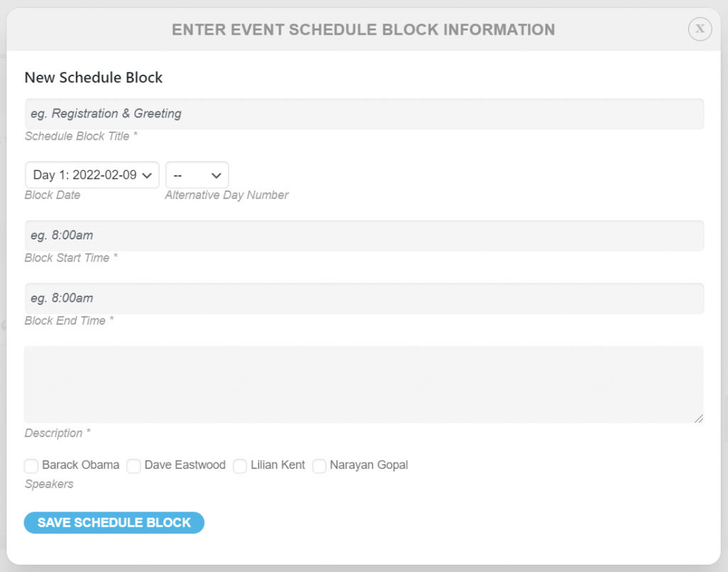Click the Schedule Block Title input field
The image size is (728, 572).
point(364,114)
